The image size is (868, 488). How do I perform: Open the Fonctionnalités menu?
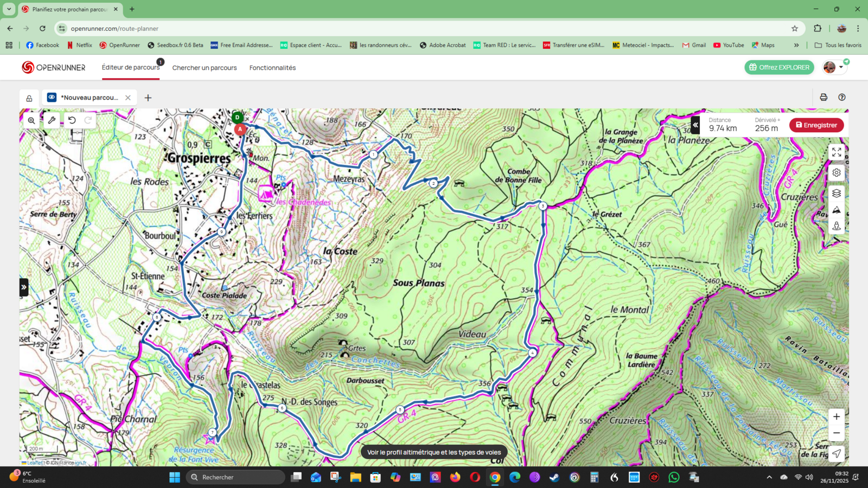pos(272,68)
